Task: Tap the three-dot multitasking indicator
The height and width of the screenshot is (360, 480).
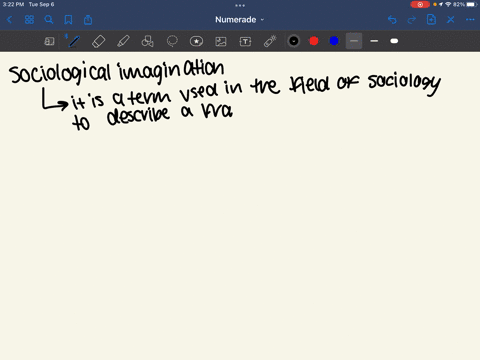Action: (x=240, y=5)
